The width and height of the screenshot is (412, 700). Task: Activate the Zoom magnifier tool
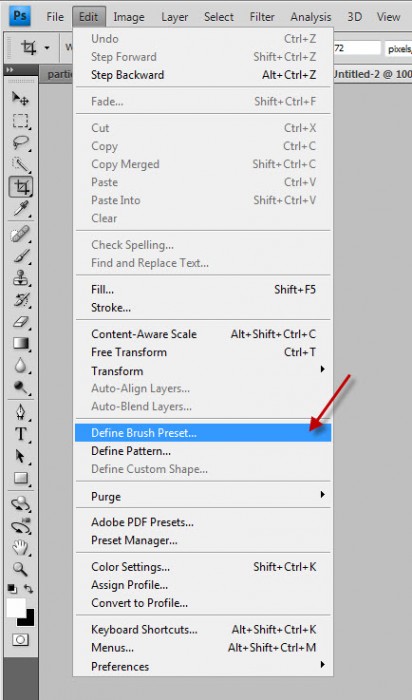(20, 569)
